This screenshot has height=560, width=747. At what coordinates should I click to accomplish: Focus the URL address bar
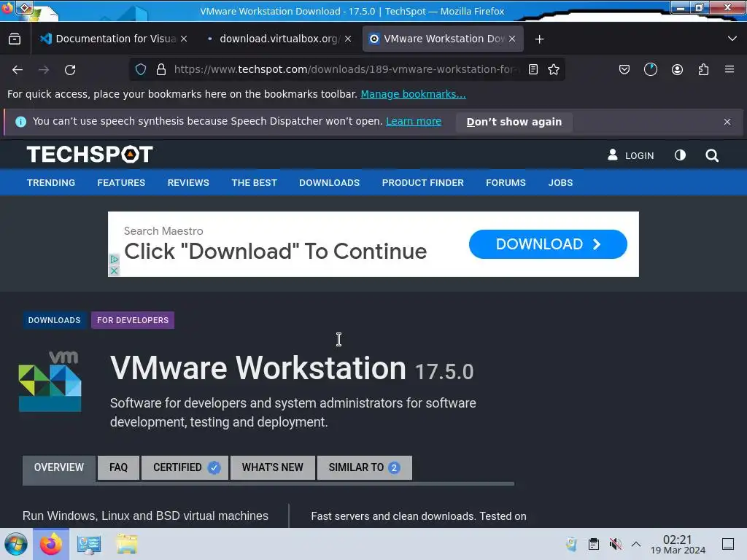[x=347, y=69]
